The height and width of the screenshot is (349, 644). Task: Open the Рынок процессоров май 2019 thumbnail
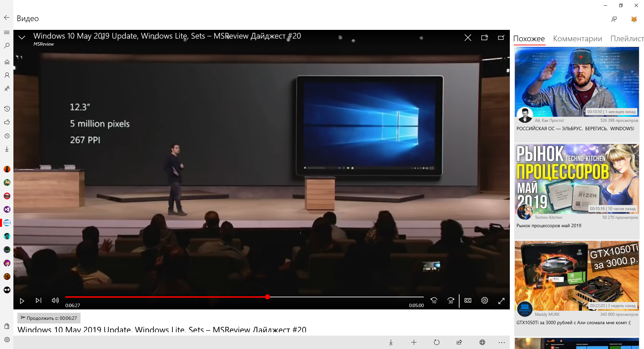[577, 179]
